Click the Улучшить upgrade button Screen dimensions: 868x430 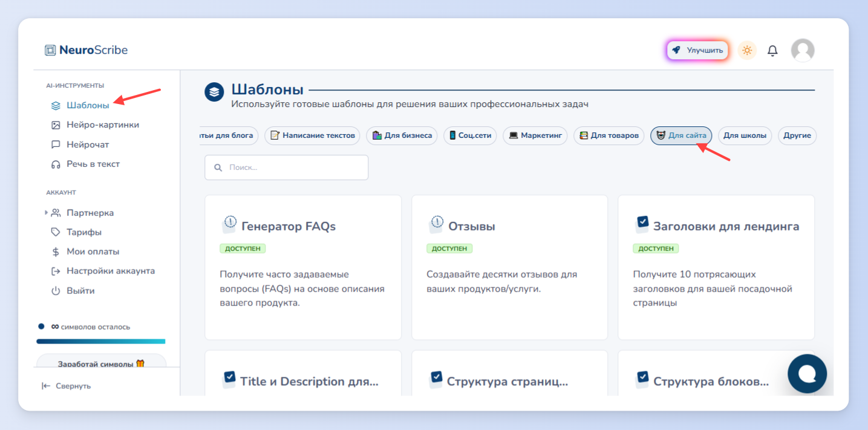[697, 50]
